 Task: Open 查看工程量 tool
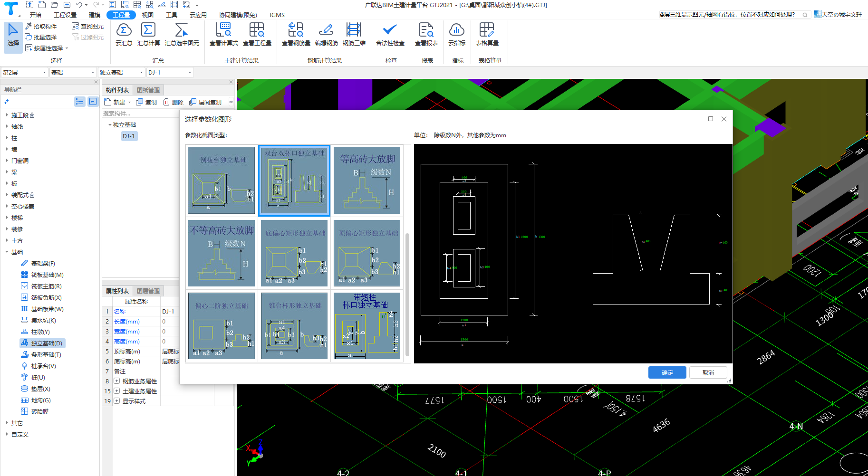pos(257,34)
